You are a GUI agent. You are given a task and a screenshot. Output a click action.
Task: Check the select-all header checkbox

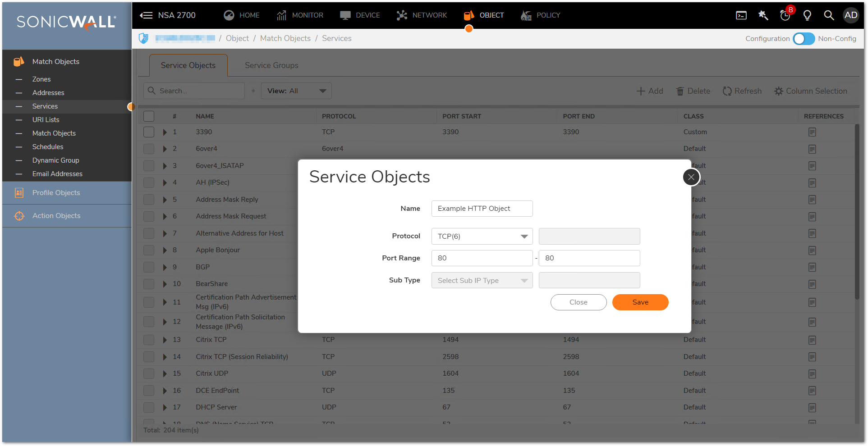point(149,116)
